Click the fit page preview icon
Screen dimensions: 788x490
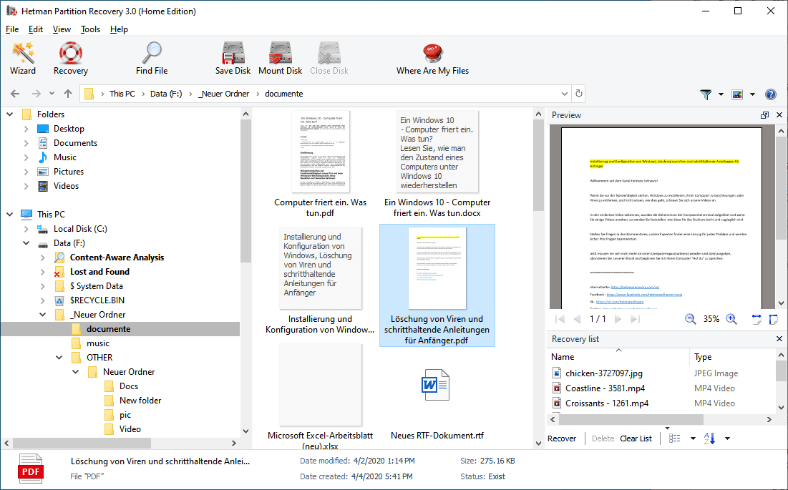[x=773, y=319]
